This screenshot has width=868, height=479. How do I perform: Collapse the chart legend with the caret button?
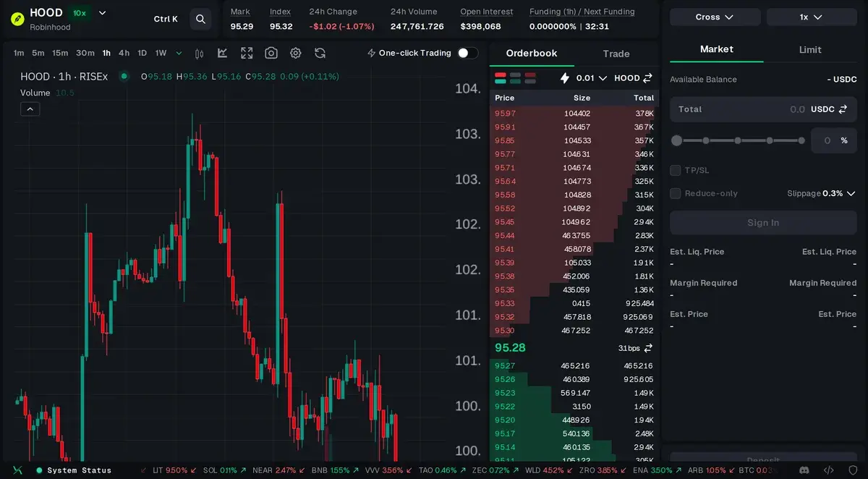click(x=30, y=109)
